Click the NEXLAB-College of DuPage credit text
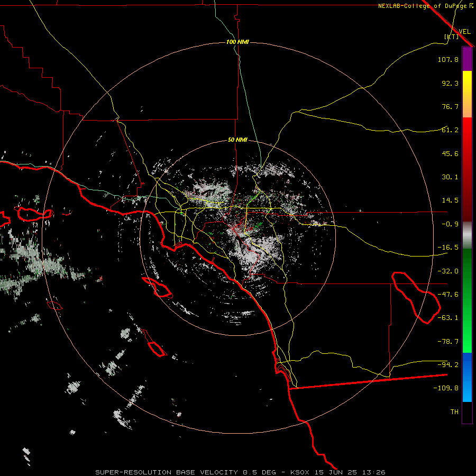Screen dimensions: 476x476 coord(426,6)
